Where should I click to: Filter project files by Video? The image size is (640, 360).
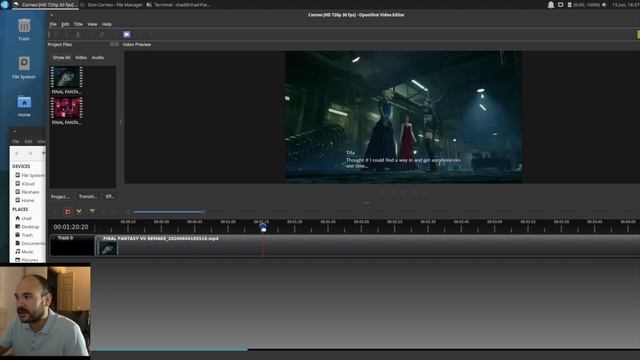click(81, 58)
